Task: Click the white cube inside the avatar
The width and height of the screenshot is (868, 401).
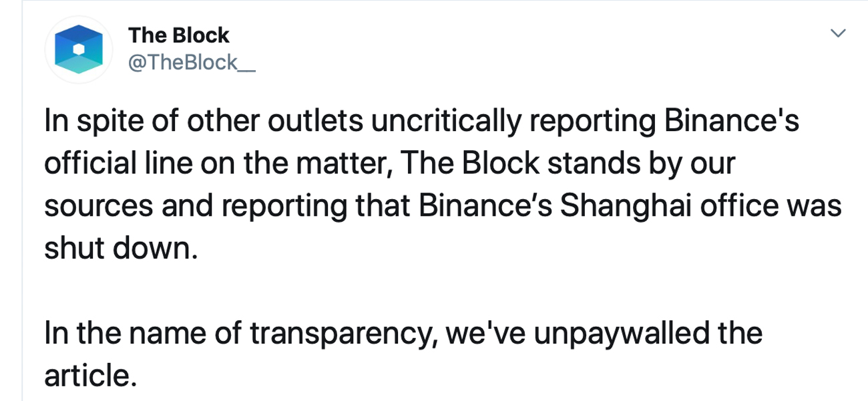Action: [79, 49]
